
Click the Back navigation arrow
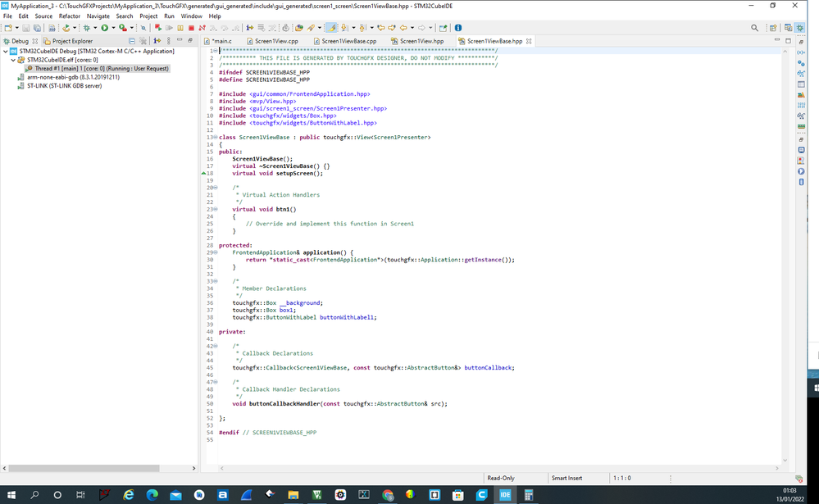403,28
